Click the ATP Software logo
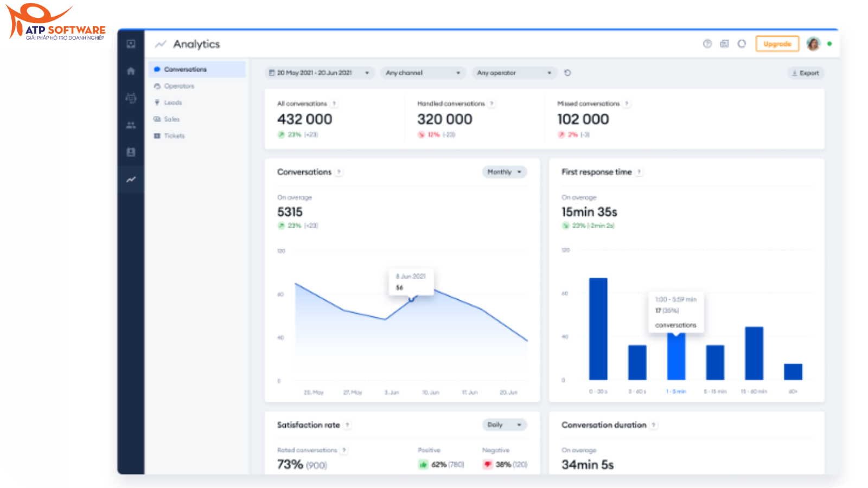This screenshot has height=488, width=868. [x=56, y=23]
